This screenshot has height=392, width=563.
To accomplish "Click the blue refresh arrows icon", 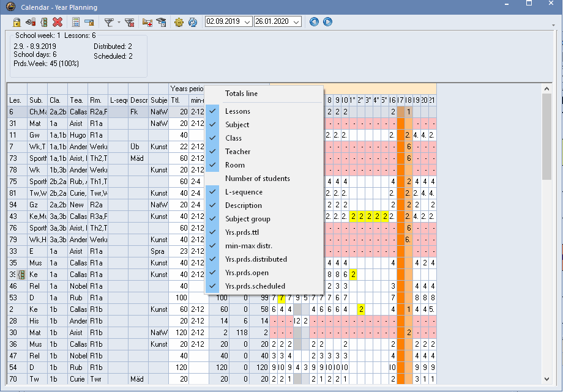I will (193, 23).
